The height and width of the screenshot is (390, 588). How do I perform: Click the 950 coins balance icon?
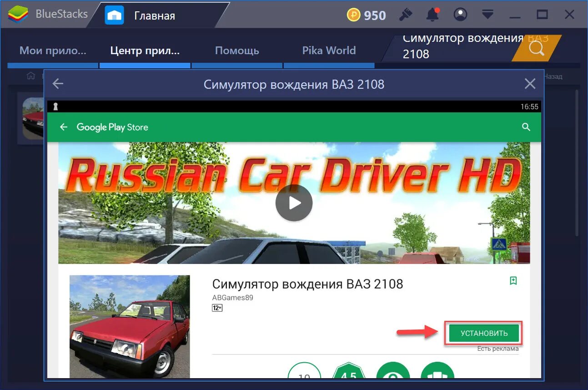tap(353, 15)
